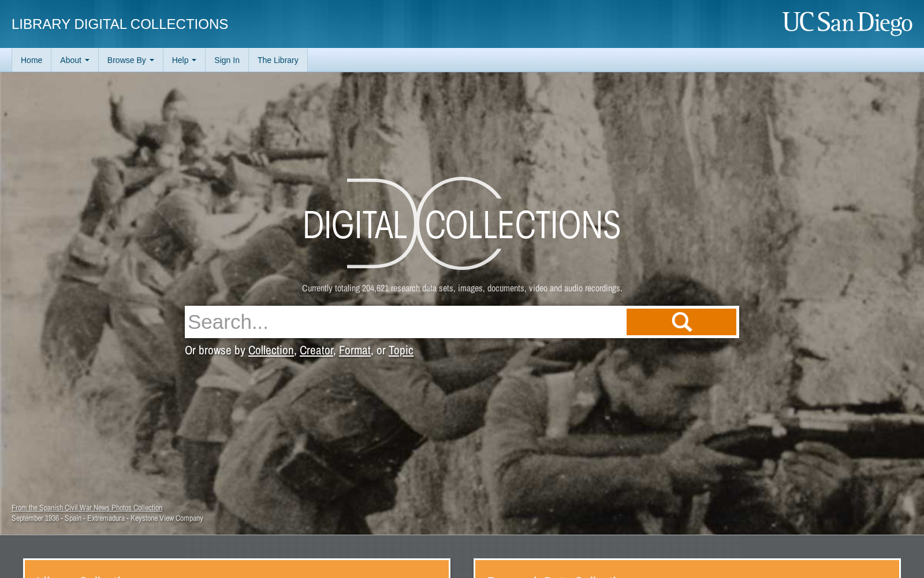The image size is (924, 578).
Task: Go to the Home tab
Action: pos(31,60)
